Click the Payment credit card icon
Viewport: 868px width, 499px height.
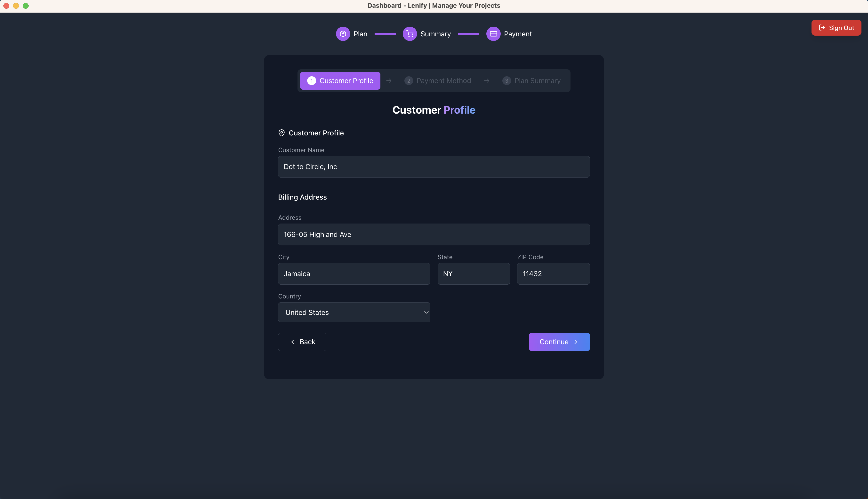pyautogui.click(x=493, y=34)
